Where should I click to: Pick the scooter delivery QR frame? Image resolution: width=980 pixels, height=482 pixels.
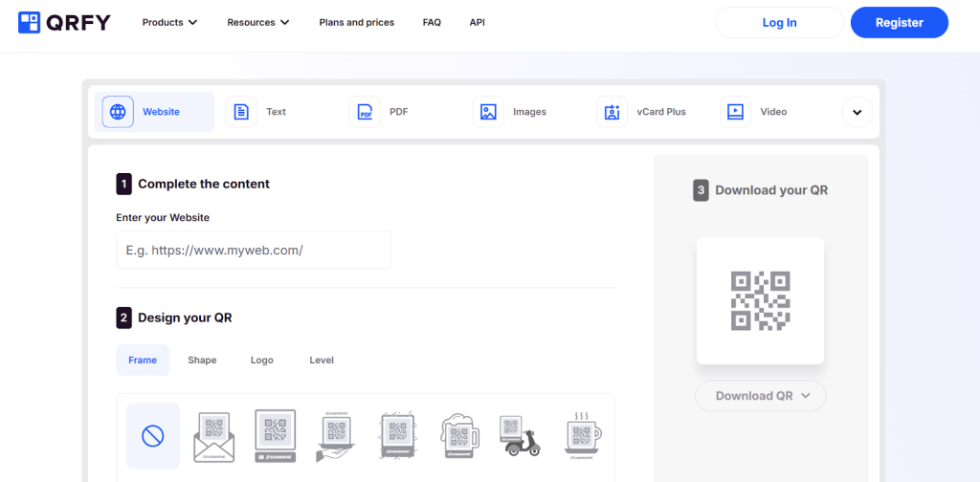pos(520,436)
